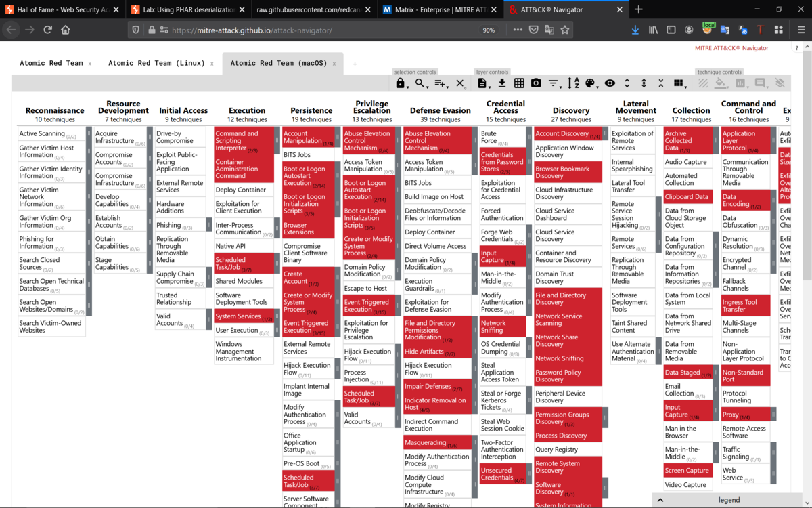Expand Active Scanning sub-techniques handle
This screenshot has width=812, height=508.
point(89,134)
